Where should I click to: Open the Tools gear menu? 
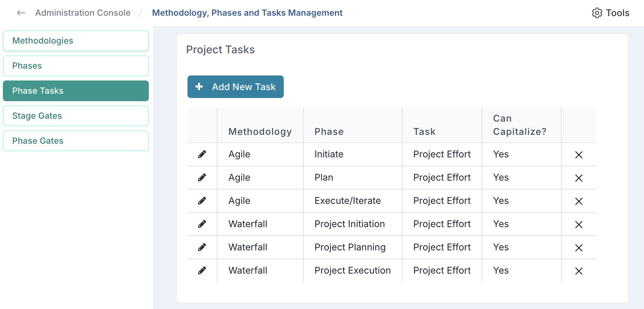tap(610, 13)
